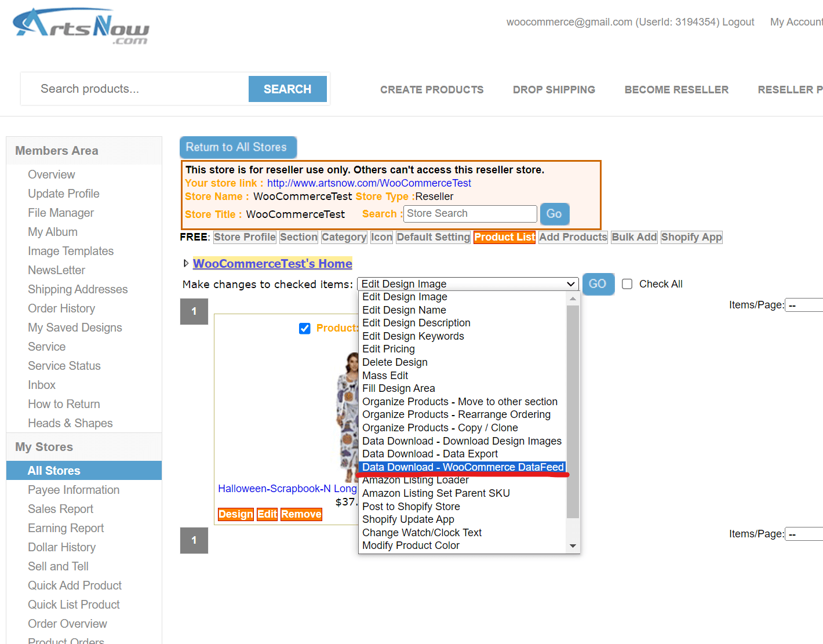Select 'Mass Edit' option
The height and width of the screenshot is (644, 823).
tap(385, 376)
